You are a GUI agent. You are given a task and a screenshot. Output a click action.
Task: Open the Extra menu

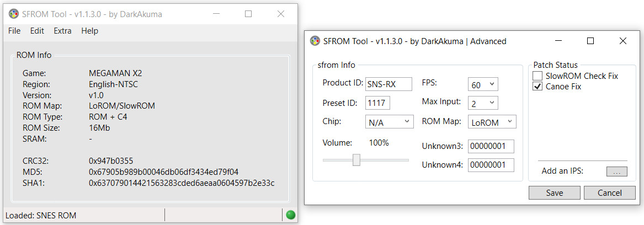(x=62, y=31)
